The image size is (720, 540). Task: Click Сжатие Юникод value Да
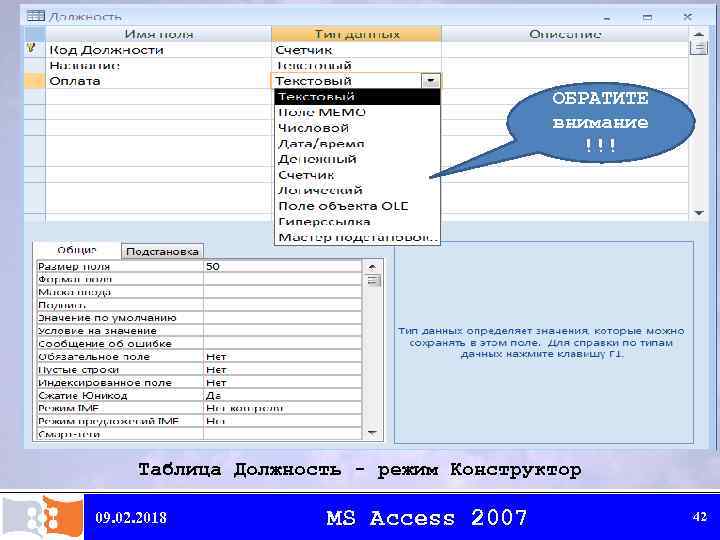282,395
